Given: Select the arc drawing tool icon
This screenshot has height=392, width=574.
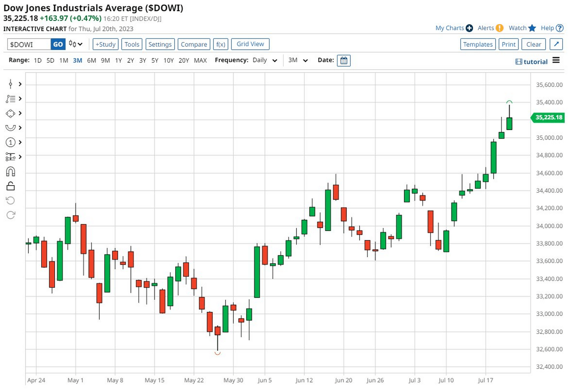Looking at the screenshot, I should coord(10,128).
